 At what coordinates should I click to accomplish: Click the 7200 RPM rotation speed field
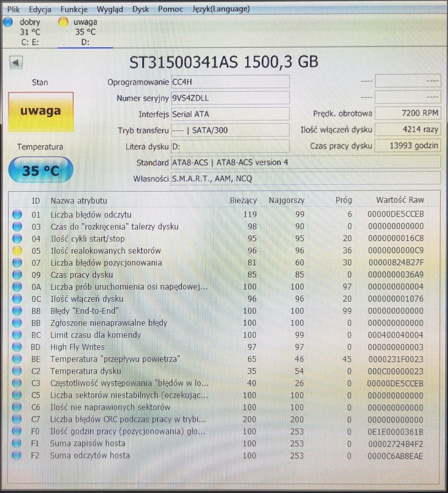pyautogui.click(x=408, y=113)
